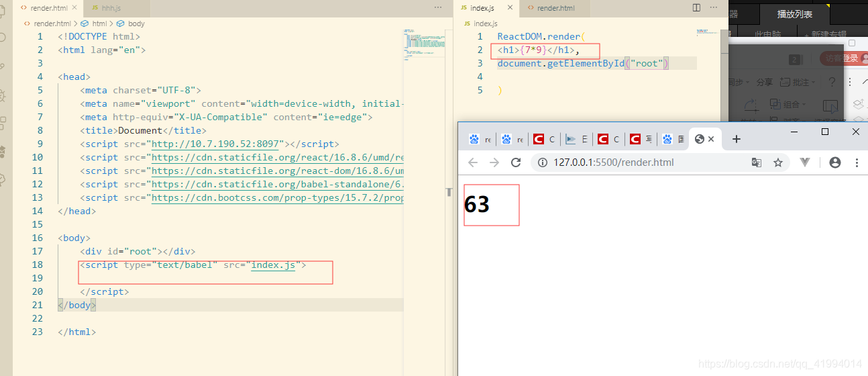
Task: Open Source Control in the activity bar
Action: tap(3, 66)
